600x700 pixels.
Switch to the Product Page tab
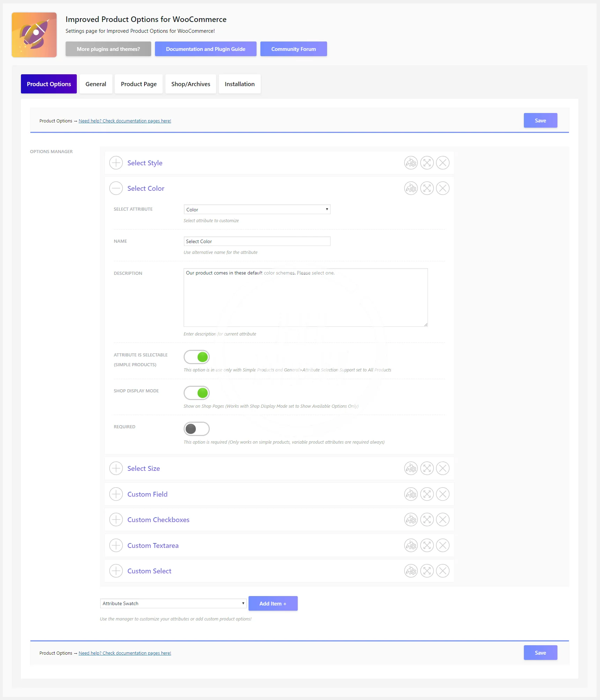pyautogui.click(x=139, y=84)
